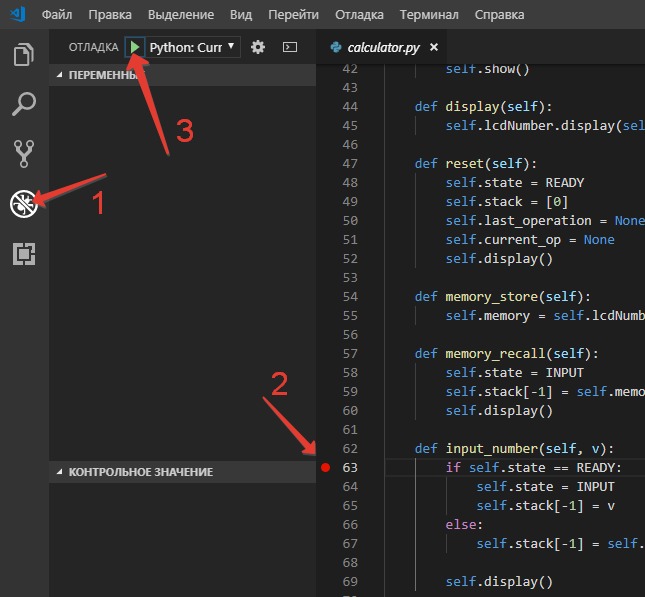The height and width of the screenshot is (597, 645).
Task: Start debugging with the green play button
Action: point(135,47)
